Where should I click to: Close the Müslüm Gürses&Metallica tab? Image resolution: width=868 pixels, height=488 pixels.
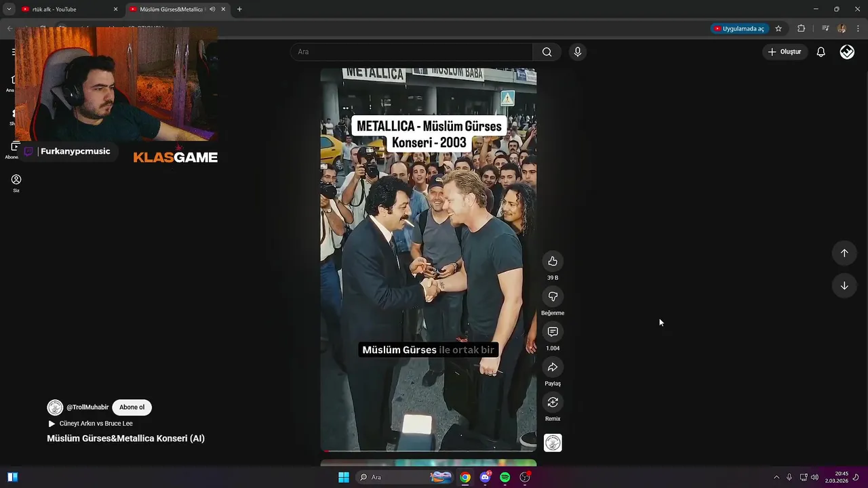point(223,9)
